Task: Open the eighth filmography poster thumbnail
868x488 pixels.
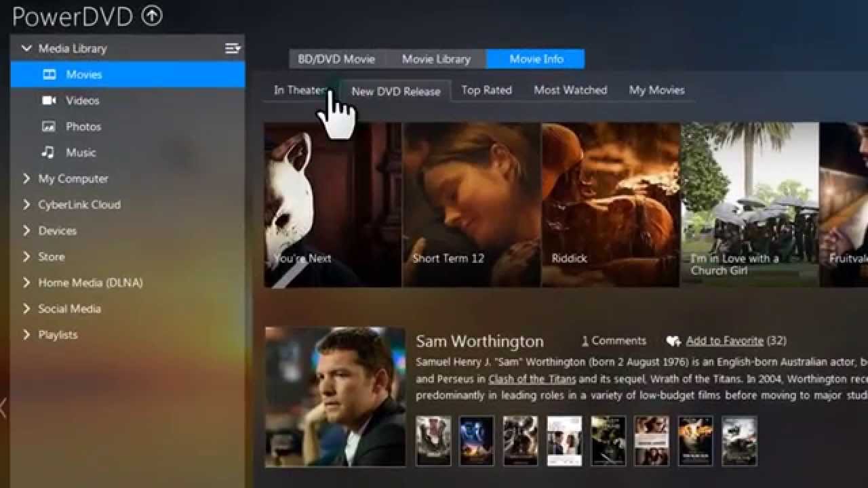Action: coord(739,441)
